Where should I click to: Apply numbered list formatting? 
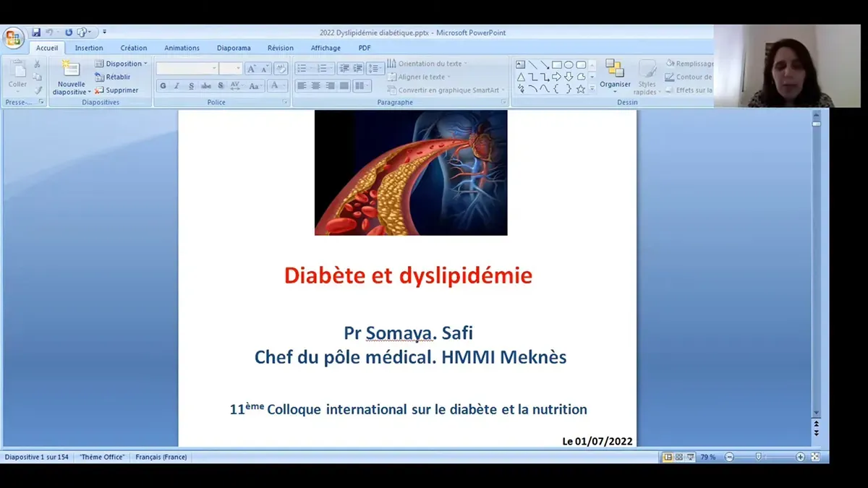(x=324, y=69)
